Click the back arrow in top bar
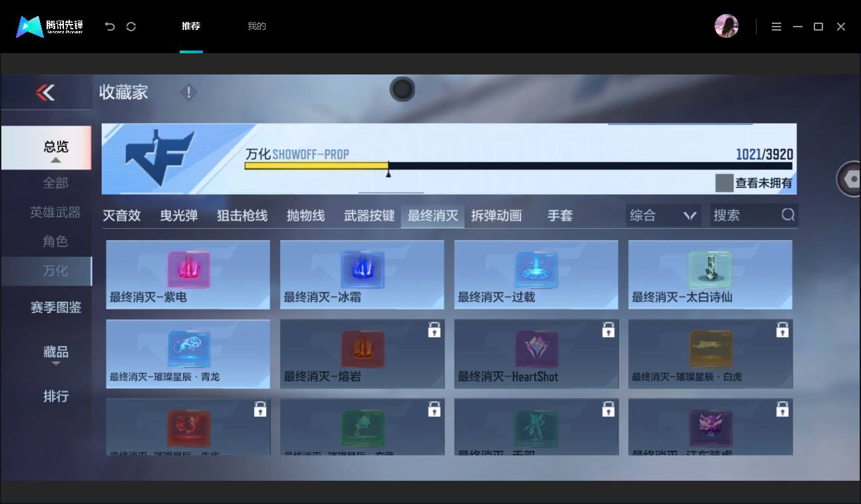 point(110,27)
